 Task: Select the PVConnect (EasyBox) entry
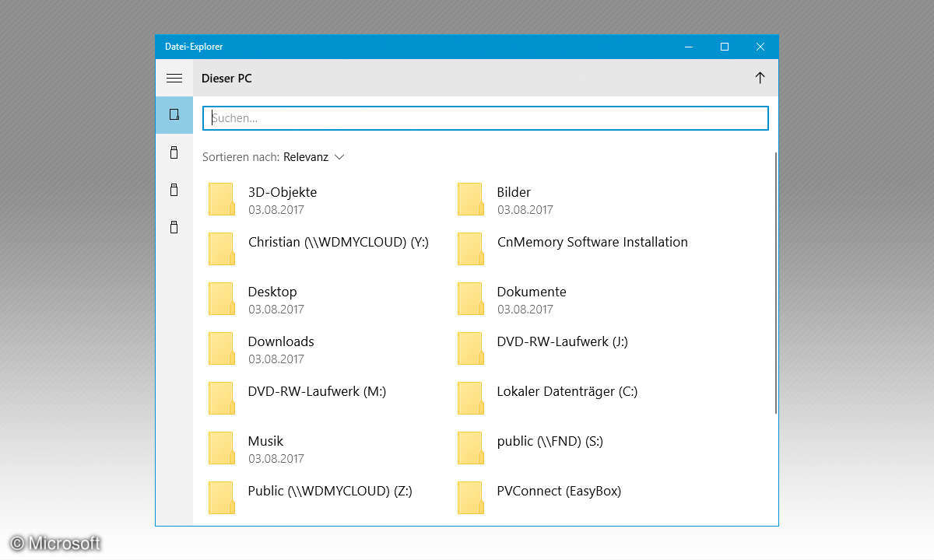(559, 491)
